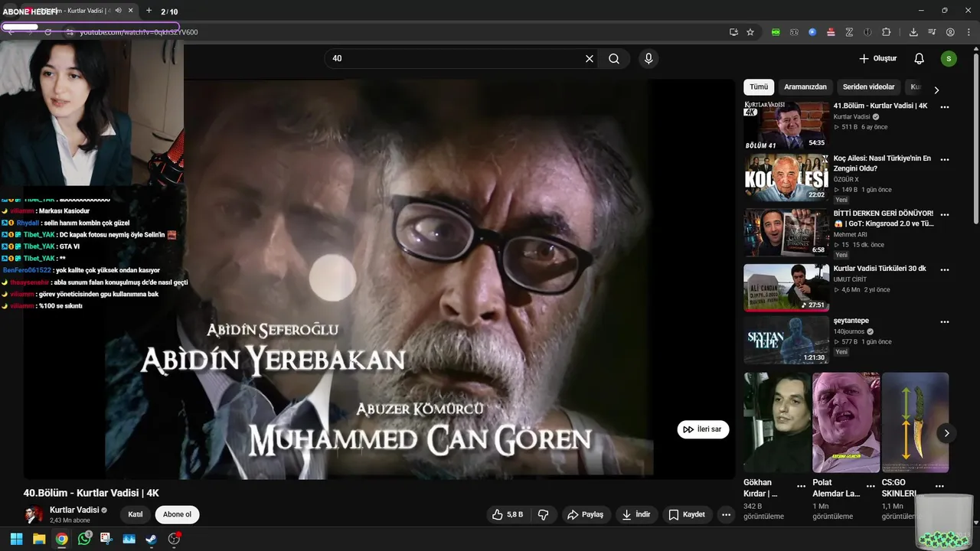980x551 pixels.
Task: Select the Seriden videolar filter chip
Action: (x=869, y=87)
